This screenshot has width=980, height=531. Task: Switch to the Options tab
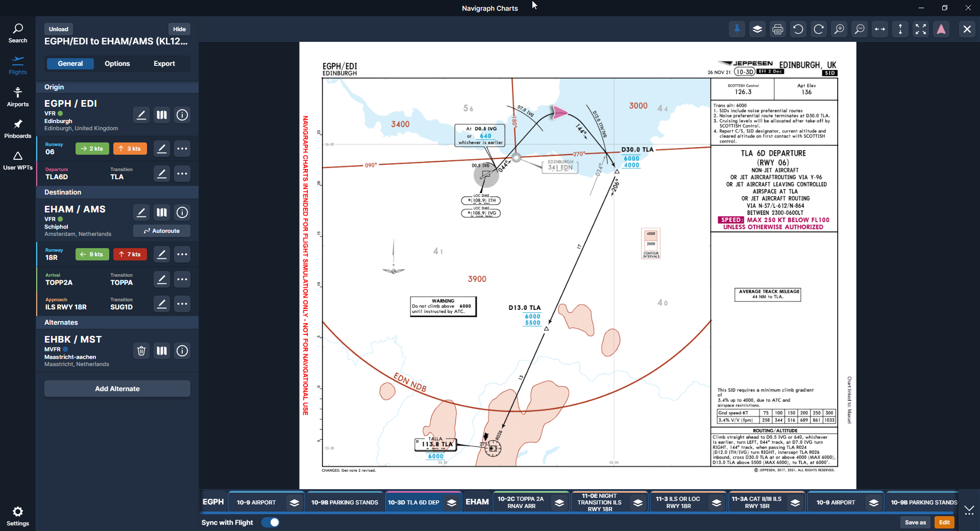tap(117, 64)
